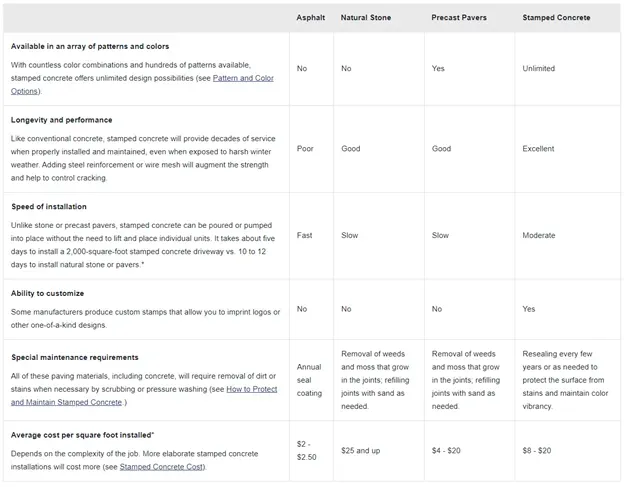
Task: Select the Stamped Concrete column header
Action: (556, 18)
